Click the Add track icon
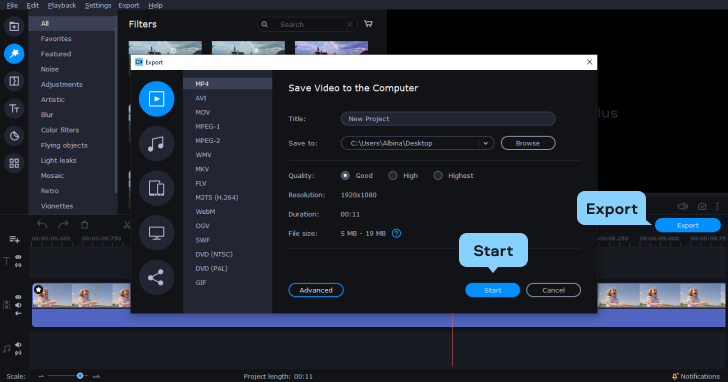Screen dimensions: 728x382 [x=14, y=239]
